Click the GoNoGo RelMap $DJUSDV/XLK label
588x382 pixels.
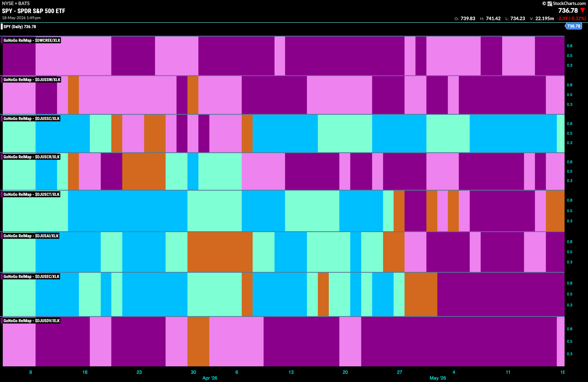31,321
